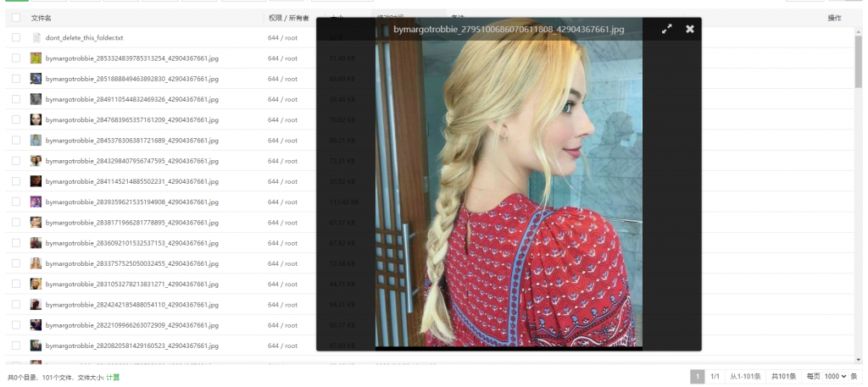Viewport: 868px width, 387px height.
Task: Open bymargotrobbie_2841145214885502231_42904367661.jpg file name
Action: click(131, 181)
